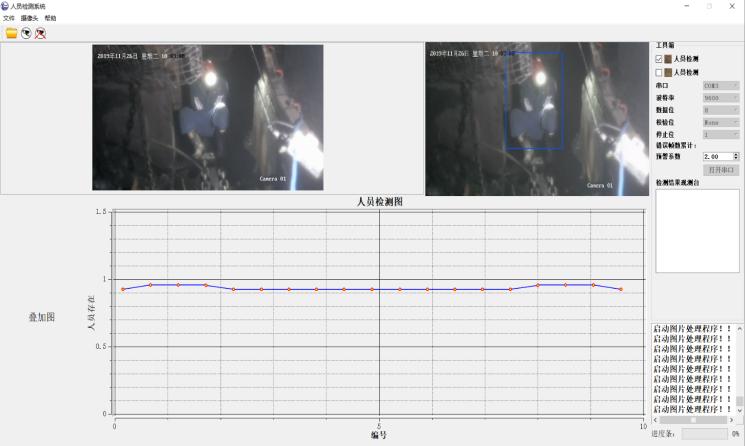Uncheck the first 人员检测 checkbox
This screenshot has width=745, height=446.
658,59
